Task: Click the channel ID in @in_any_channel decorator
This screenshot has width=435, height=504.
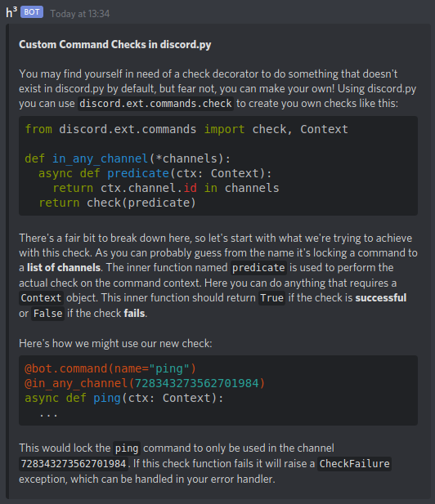Action: [x=196, y=383]
